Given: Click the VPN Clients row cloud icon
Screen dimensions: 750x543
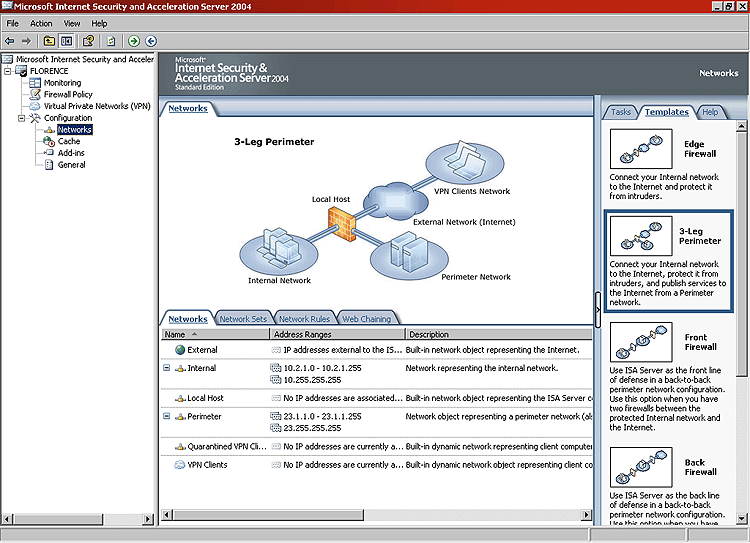Looking at the screenshot, I should (x=179, y=465).
